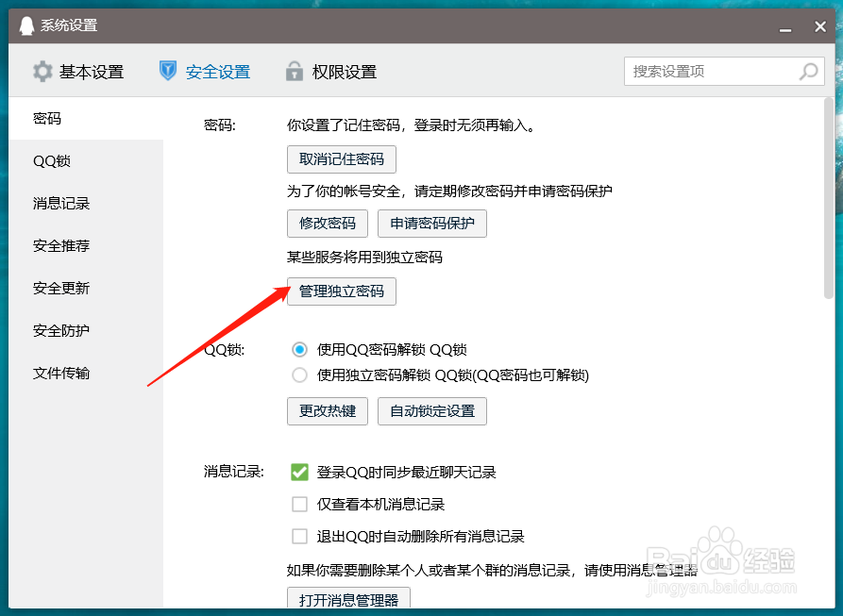843x616 pixels.
Task: Click the text 你设置了记住密码，登录时无须再输入。
Action: (411, 125)
